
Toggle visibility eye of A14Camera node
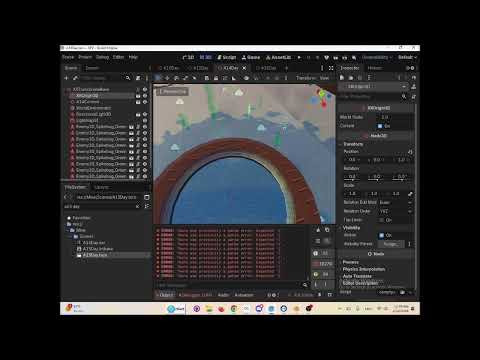[145, 102]
